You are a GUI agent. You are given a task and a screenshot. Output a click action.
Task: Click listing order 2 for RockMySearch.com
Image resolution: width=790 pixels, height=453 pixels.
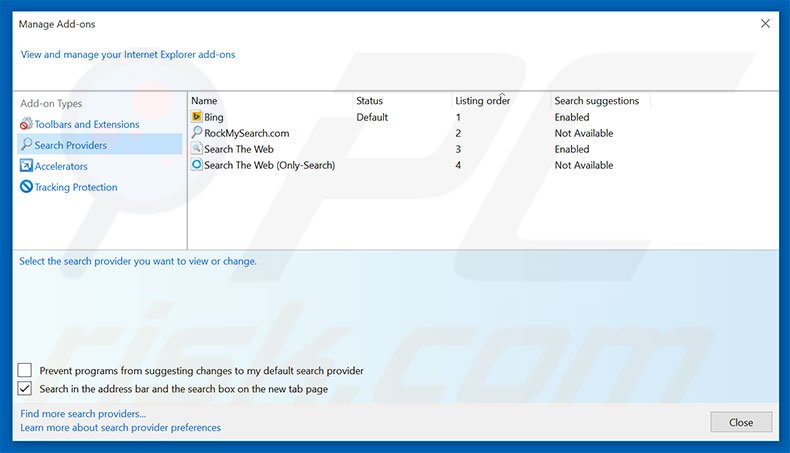458,133
